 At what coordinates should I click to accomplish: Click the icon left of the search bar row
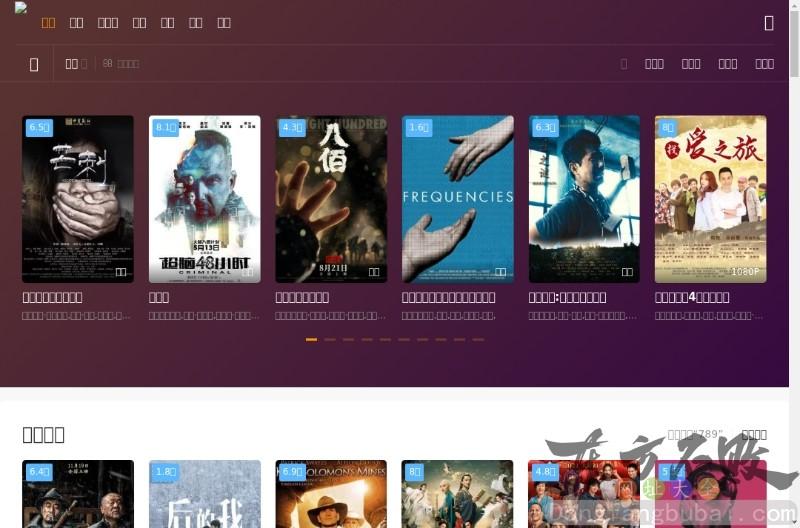point(34,64)
